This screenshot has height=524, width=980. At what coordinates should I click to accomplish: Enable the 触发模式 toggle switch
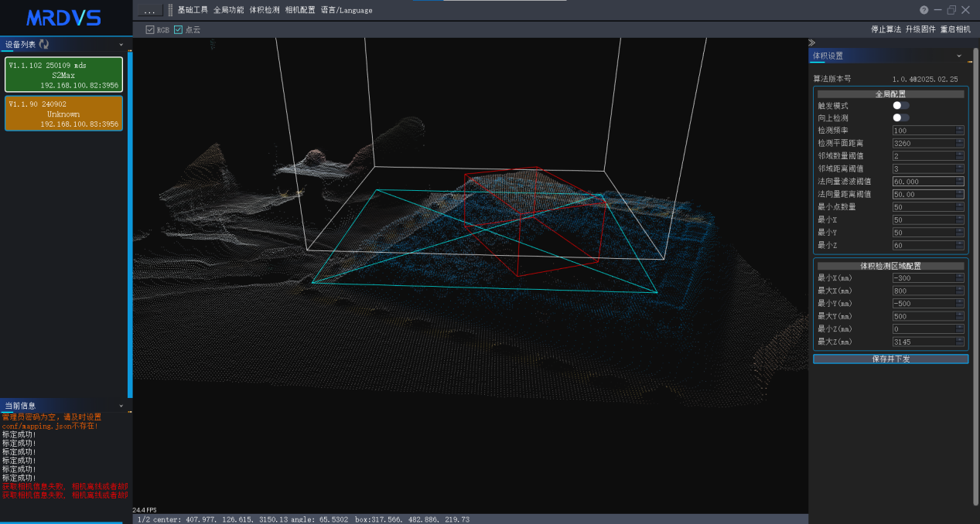901,105
